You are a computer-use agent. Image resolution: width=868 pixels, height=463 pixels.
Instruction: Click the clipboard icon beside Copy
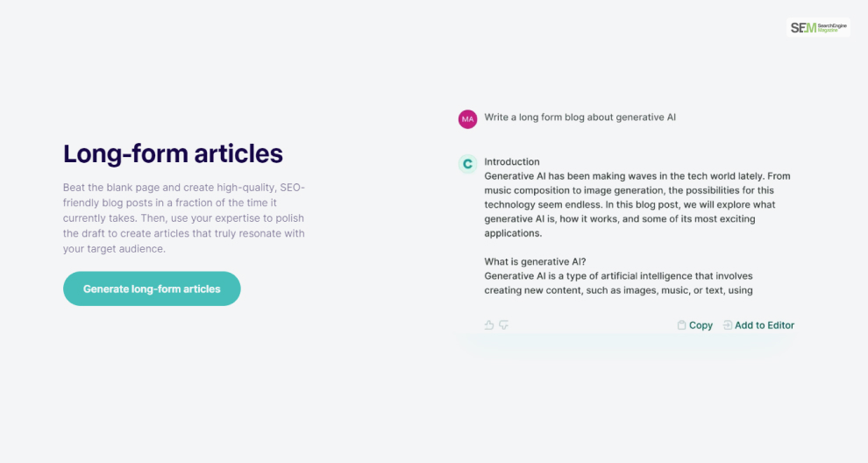(x=681, y=325)
